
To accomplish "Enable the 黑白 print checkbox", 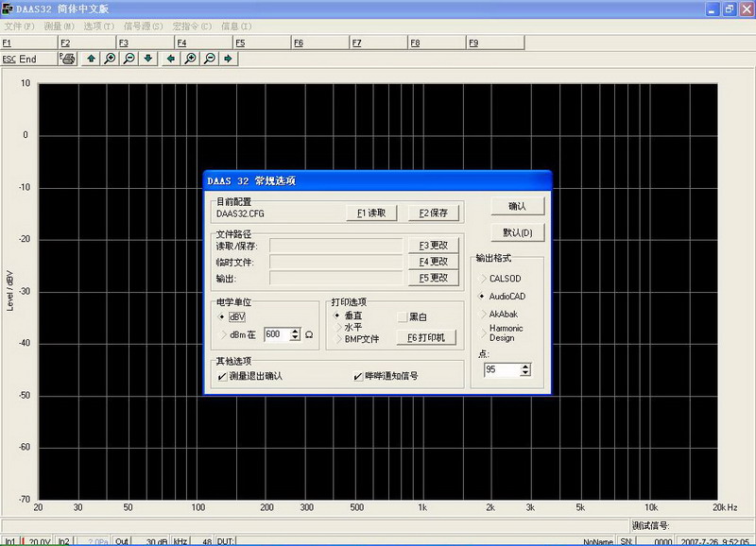I will point(402,316).
